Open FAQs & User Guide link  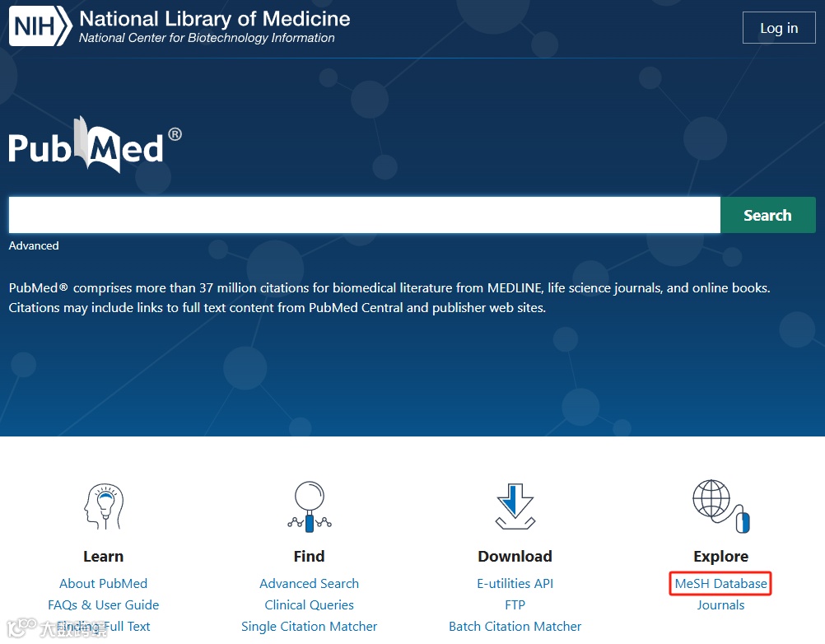click(x=103, y=605)
